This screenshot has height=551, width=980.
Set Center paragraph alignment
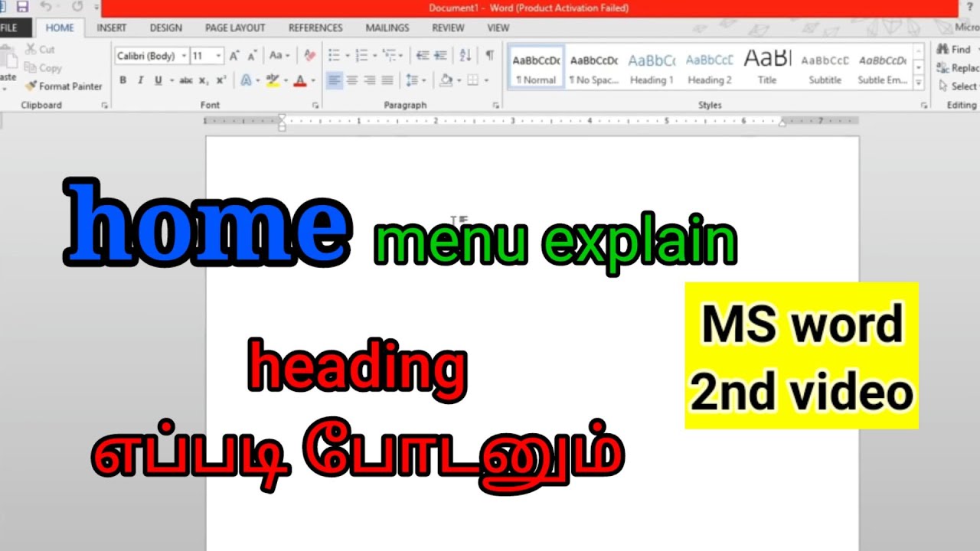pyautogui.click(x=352, y=80)
